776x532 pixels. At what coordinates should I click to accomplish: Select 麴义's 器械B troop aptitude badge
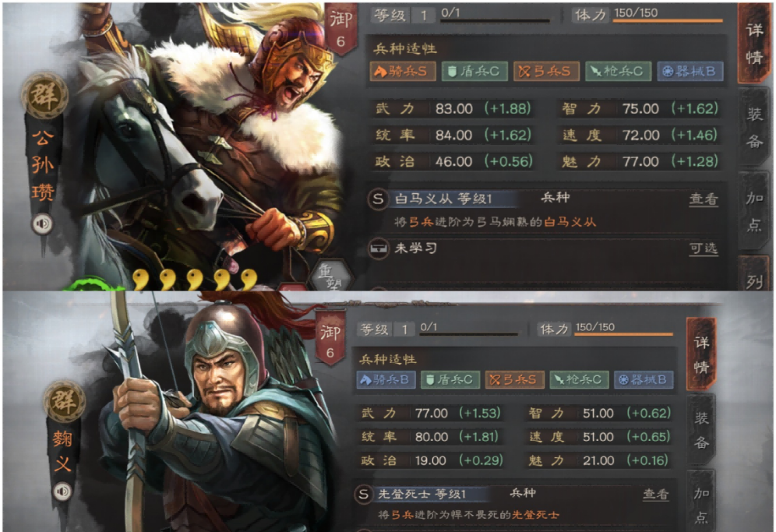click(x=644, y=379)
